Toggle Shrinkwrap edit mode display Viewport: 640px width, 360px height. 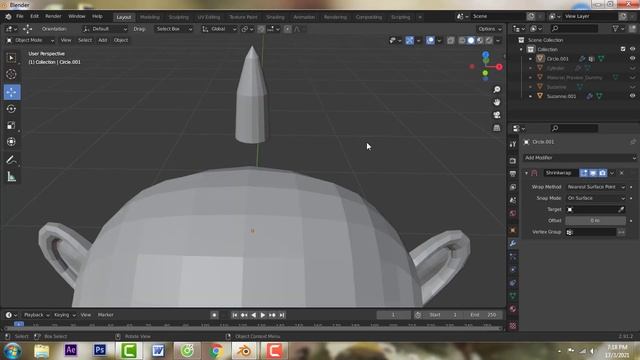[584, 173]
